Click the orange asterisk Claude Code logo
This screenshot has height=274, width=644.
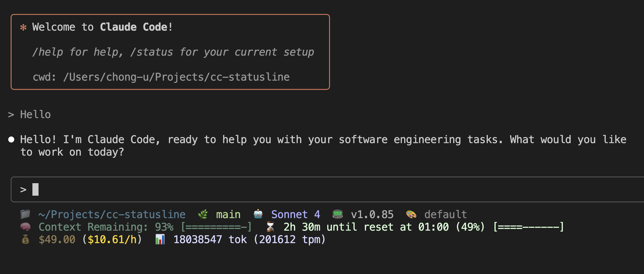(x=23, y=27)
